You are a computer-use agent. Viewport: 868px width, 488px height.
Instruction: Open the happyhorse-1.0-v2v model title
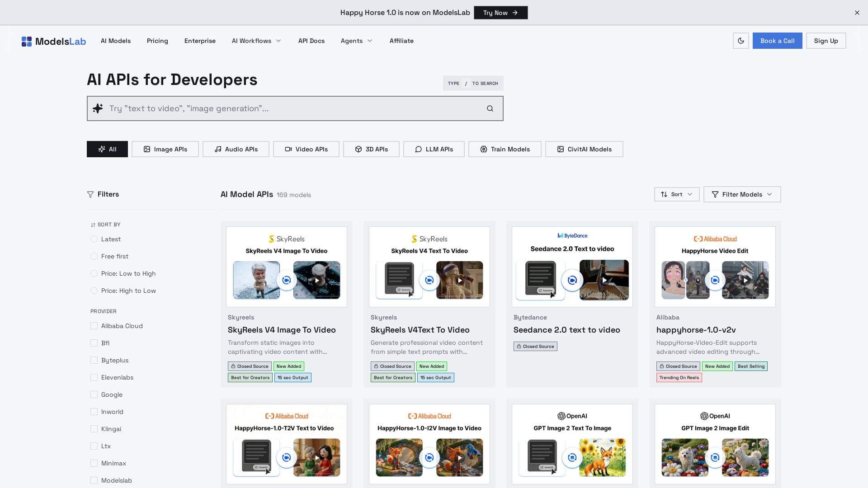(x=696, y=330)
